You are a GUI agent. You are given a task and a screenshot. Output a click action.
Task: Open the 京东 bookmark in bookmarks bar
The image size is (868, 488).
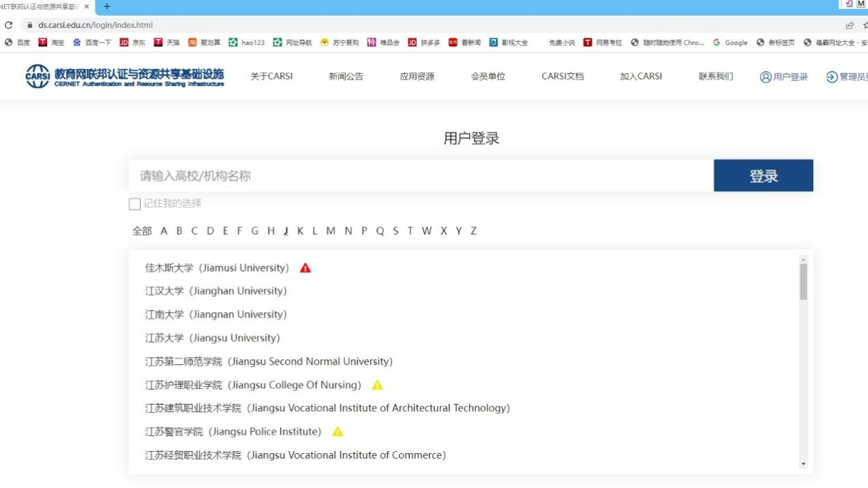pos(133,42)
